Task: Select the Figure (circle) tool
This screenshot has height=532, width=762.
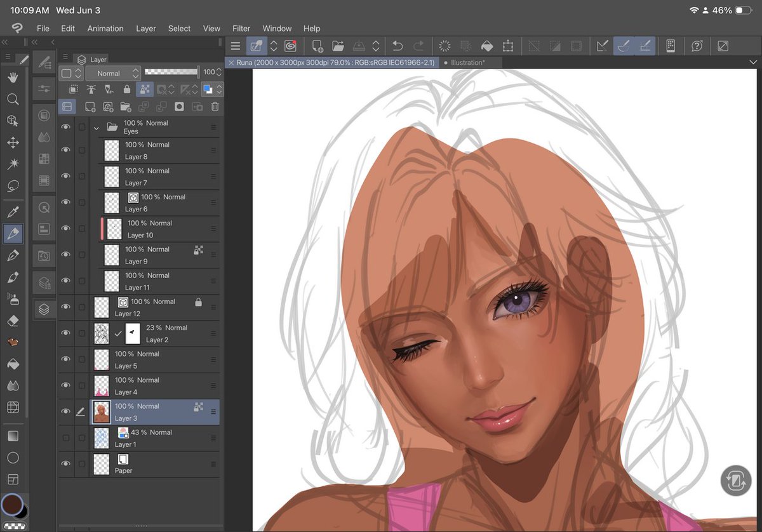Action: [x=13, y=458]
